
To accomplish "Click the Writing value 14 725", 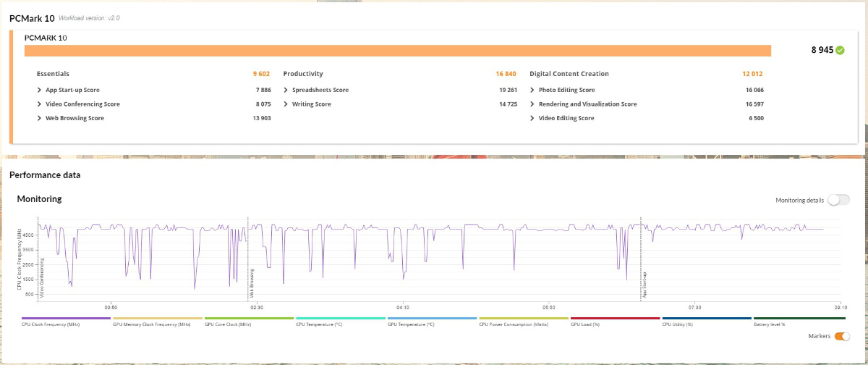I will [x=507, y=104].
